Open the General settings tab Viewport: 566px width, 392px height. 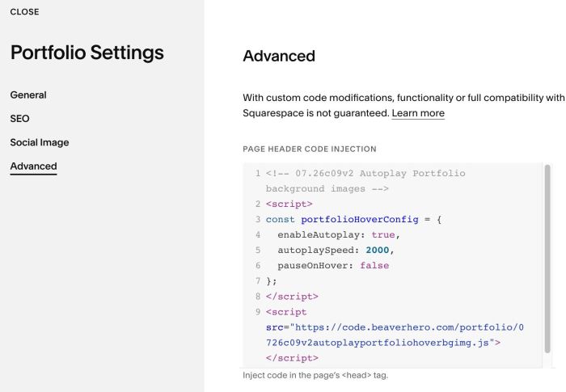(28, 95)
